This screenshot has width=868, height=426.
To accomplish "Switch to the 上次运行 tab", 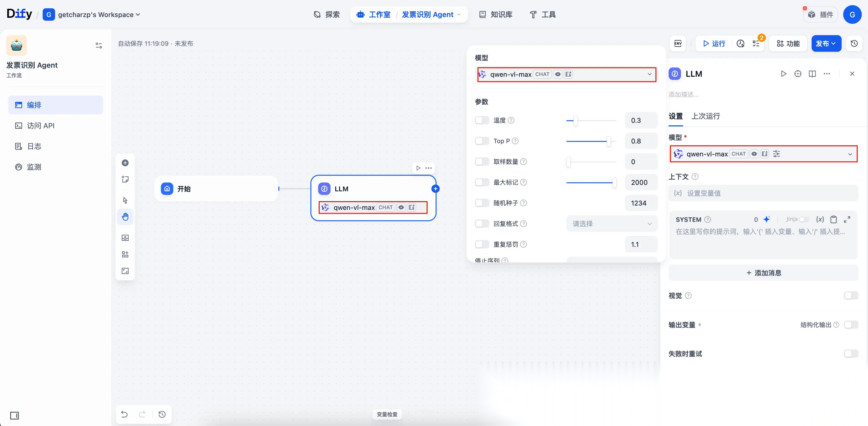I will [706, 116].
